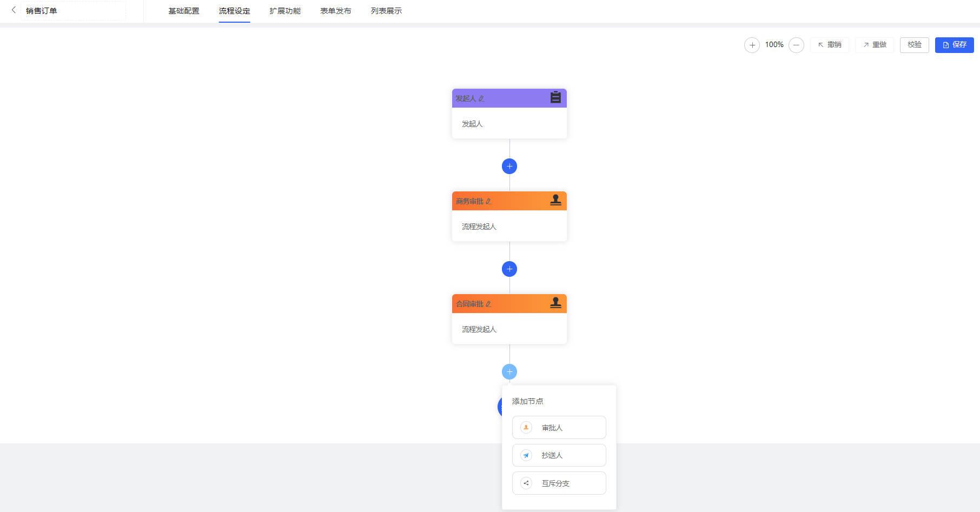Viewport: 980px width, 512px height.
Task: Click the clipboard icon on 发起人 node
Action: 555,97
